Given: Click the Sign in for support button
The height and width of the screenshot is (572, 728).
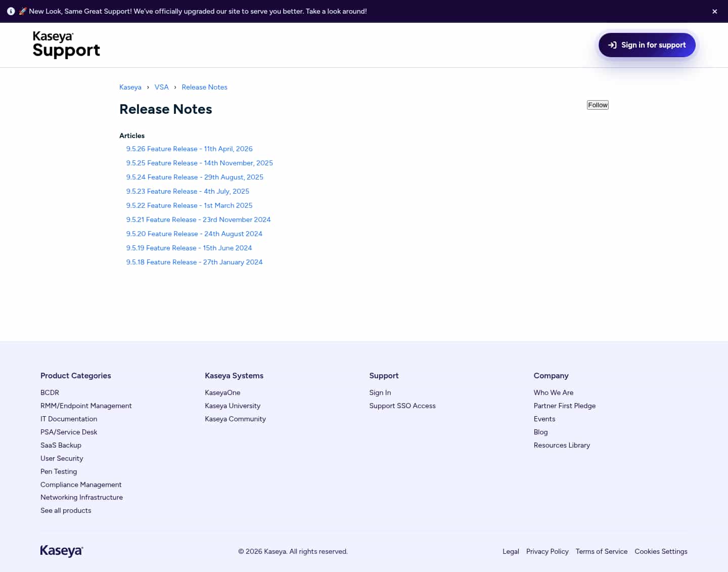Looking at the screenshot, I should click(x=647, y=45).
